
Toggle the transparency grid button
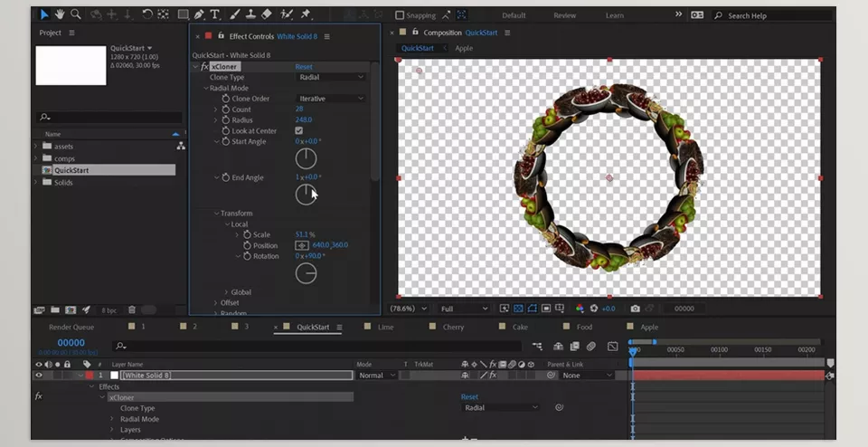[518, 309]
